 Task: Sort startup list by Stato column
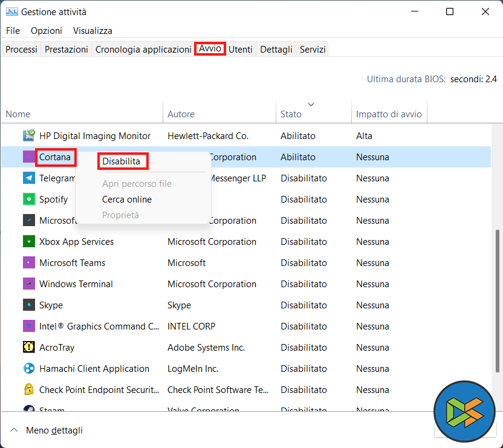[x=291, y=114]
